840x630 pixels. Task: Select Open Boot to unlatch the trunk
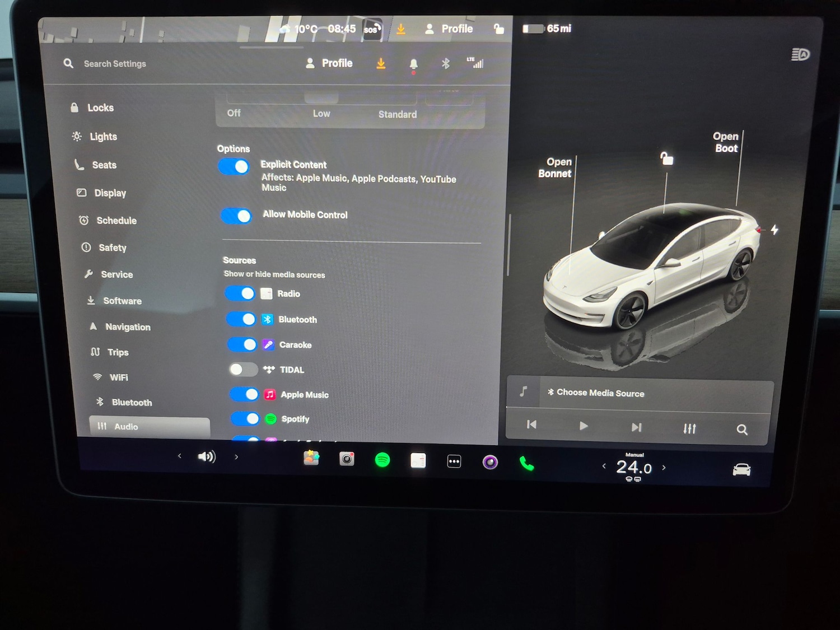pos(726,142)
